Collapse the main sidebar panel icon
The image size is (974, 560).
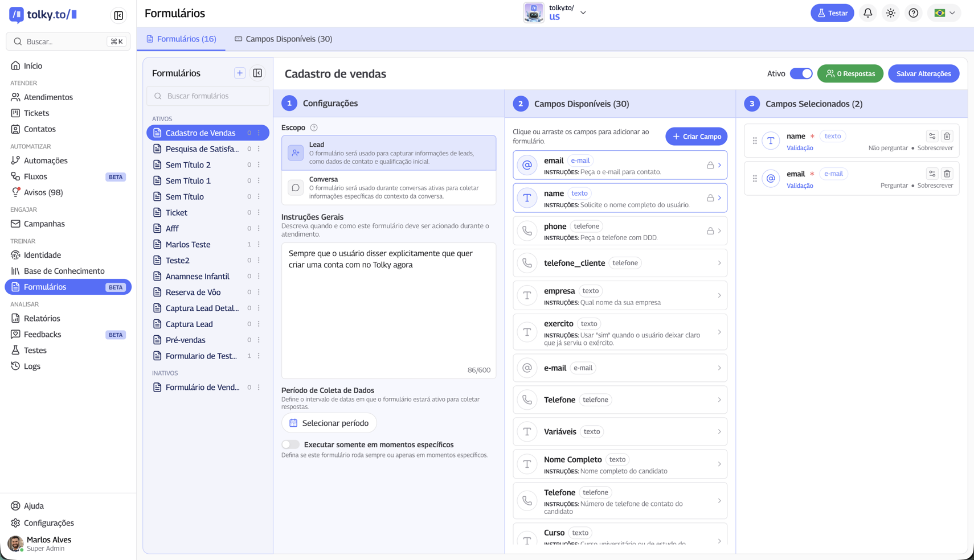coord(118,15)
